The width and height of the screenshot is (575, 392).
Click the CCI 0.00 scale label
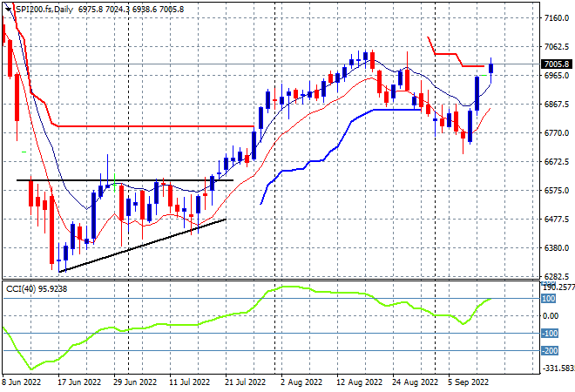coord(551,316)
